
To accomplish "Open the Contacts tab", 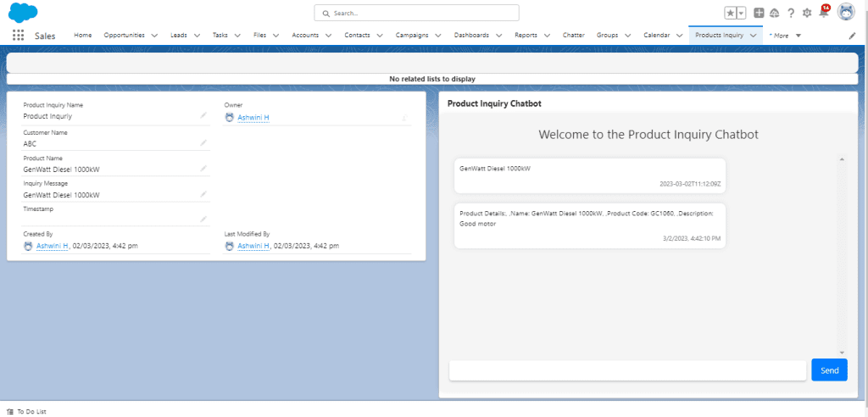I will click(x=357, y=35).
